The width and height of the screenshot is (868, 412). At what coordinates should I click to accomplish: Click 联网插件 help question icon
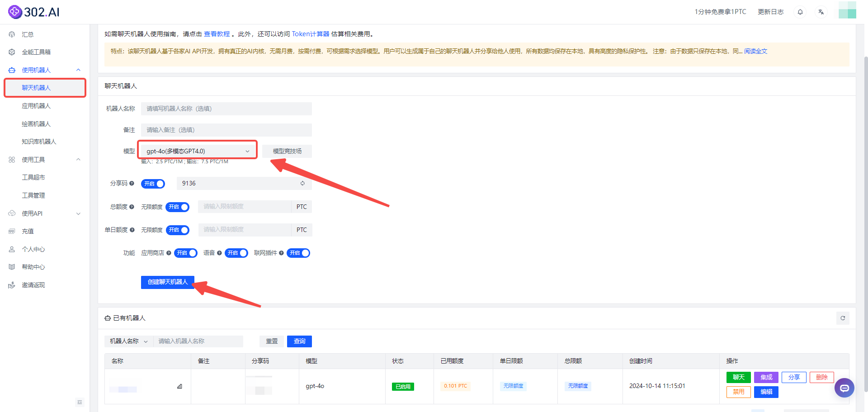pos(281,253)
